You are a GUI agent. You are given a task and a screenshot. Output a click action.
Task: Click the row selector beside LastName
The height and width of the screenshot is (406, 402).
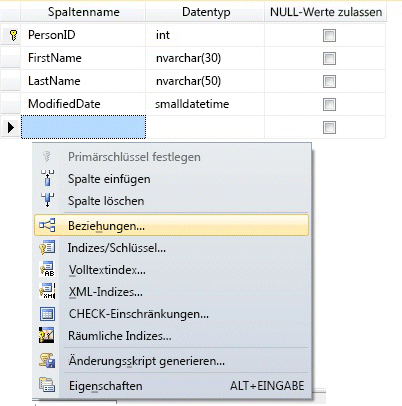11,81
